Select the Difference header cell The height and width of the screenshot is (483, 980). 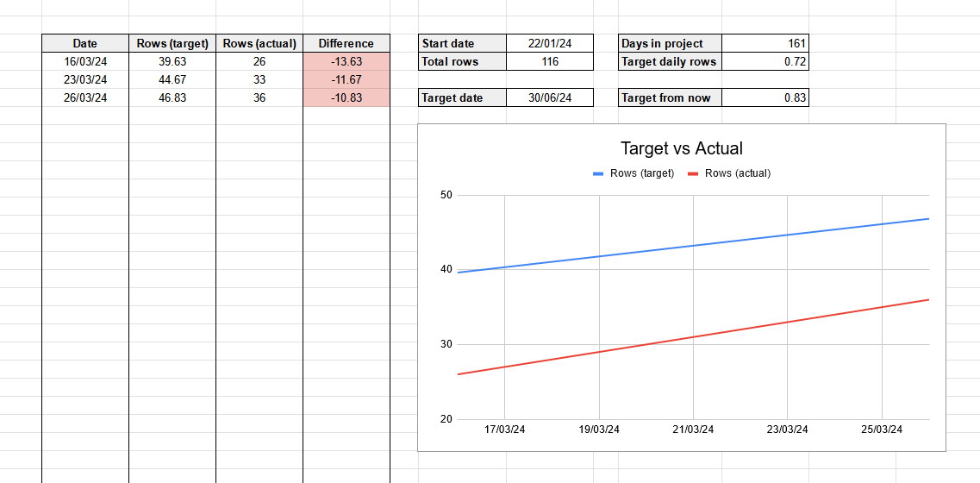coord(346,44)
